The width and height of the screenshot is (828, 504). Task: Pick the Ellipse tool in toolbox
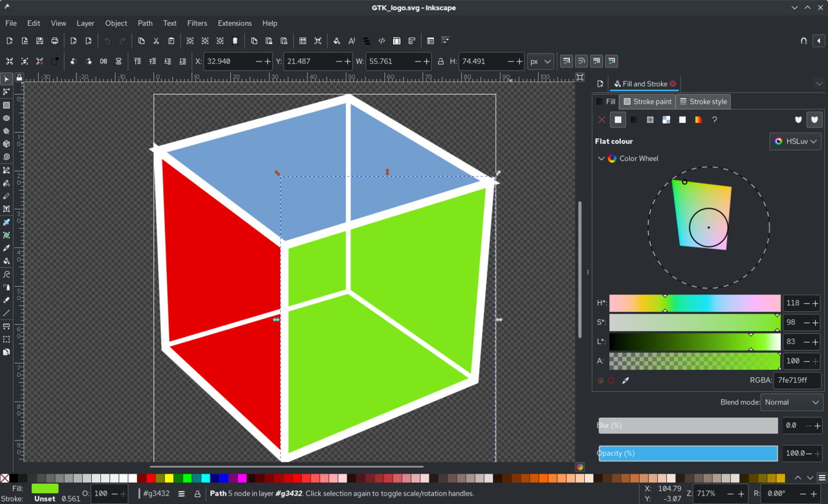[6, 118]
